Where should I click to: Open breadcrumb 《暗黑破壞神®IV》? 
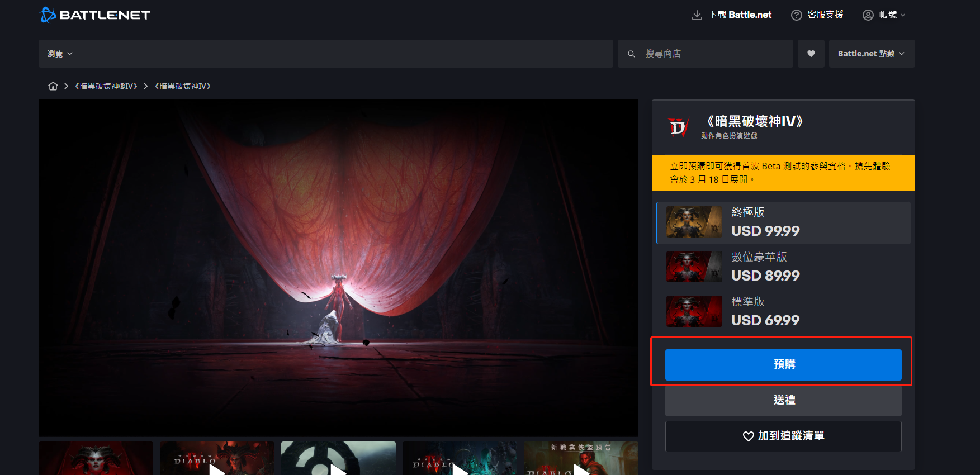(x=106, y=86)
